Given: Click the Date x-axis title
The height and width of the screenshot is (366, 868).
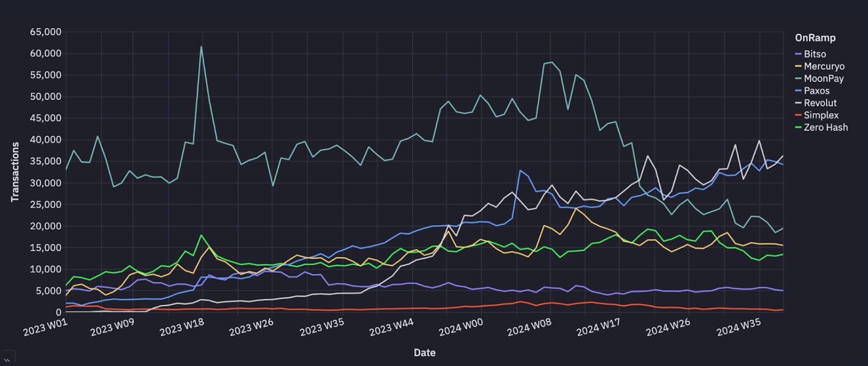Looking at the screenshot, I should click(425, 353).
